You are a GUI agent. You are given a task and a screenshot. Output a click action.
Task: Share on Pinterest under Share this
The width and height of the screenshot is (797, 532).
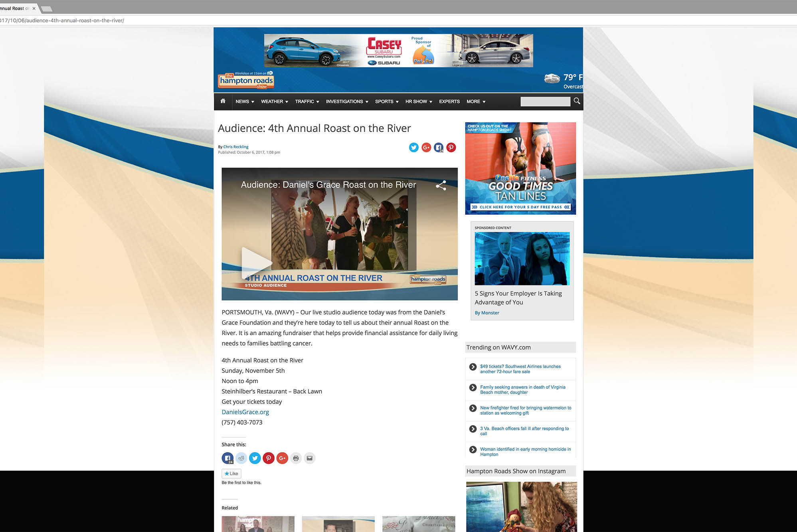pyautogui.click(x=269, y=458)
